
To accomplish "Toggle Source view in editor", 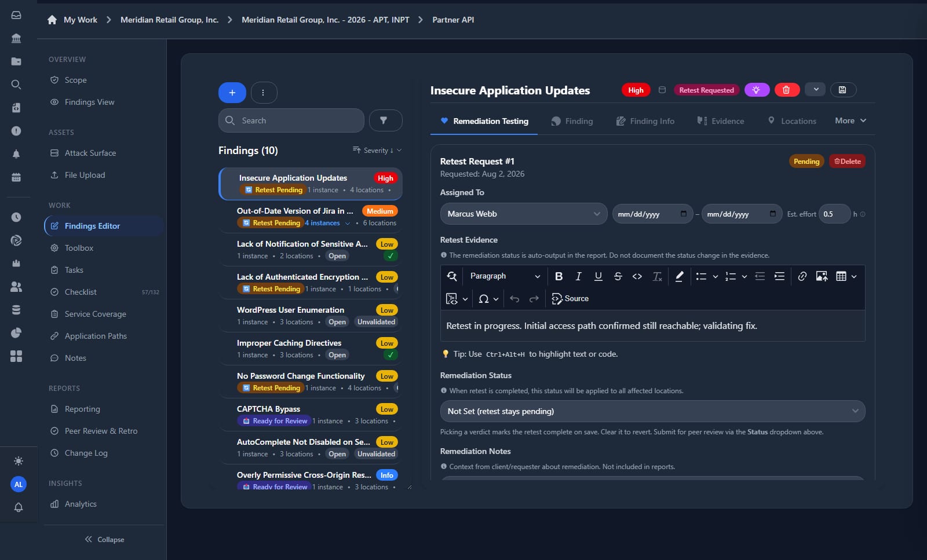I will (x=570, y=299).
